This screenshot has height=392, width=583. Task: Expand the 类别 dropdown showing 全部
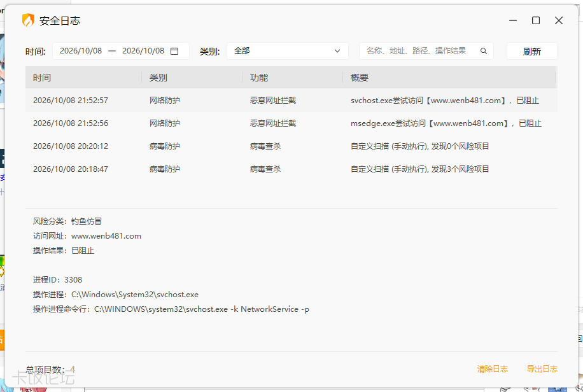click(288, 51)
